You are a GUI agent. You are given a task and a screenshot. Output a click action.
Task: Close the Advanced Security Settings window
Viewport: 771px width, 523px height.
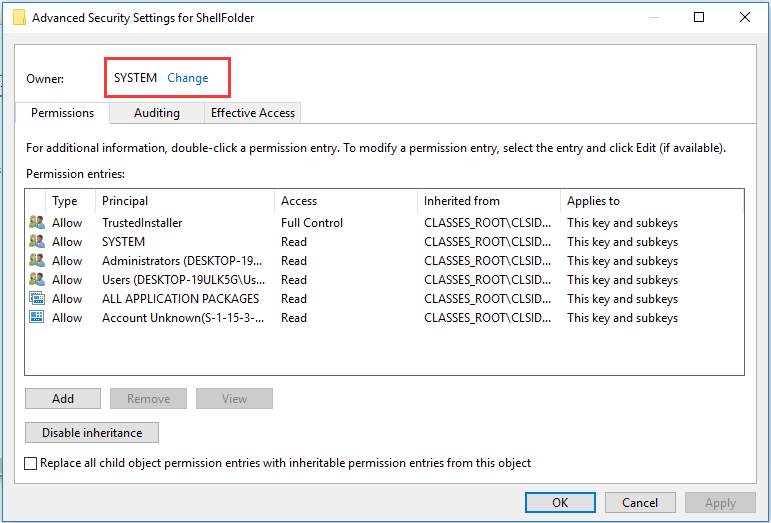[x=745, y=17]
